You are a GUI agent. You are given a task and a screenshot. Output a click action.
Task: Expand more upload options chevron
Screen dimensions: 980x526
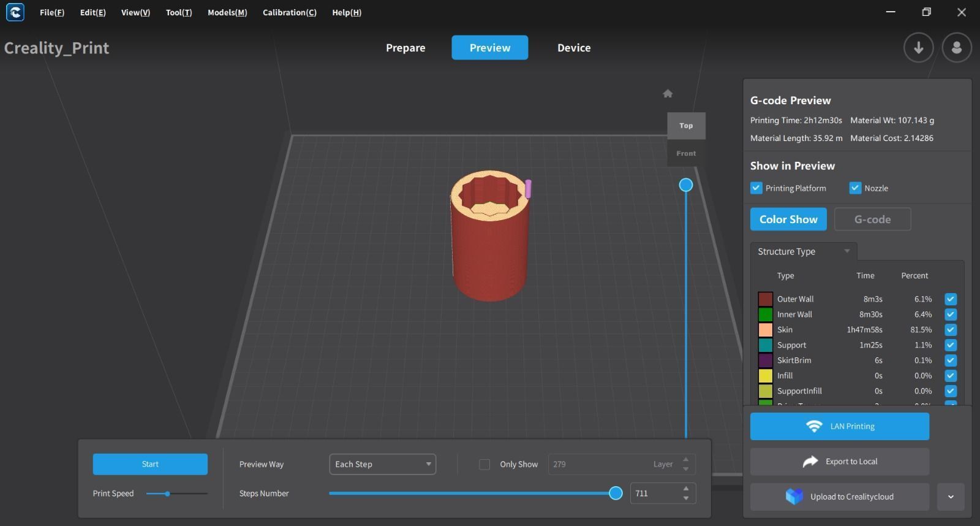(x=951, y=497)
